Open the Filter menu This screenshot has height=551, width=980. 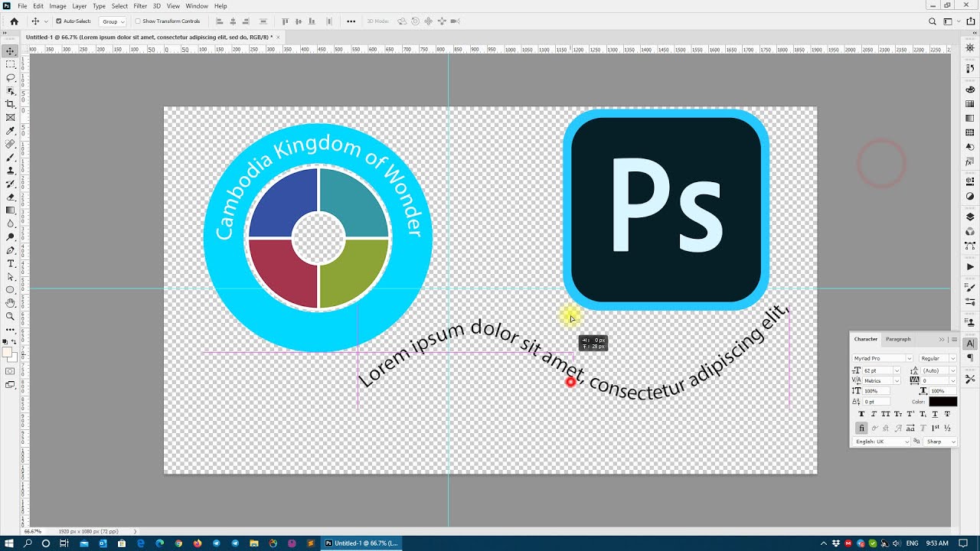(140, 5)
